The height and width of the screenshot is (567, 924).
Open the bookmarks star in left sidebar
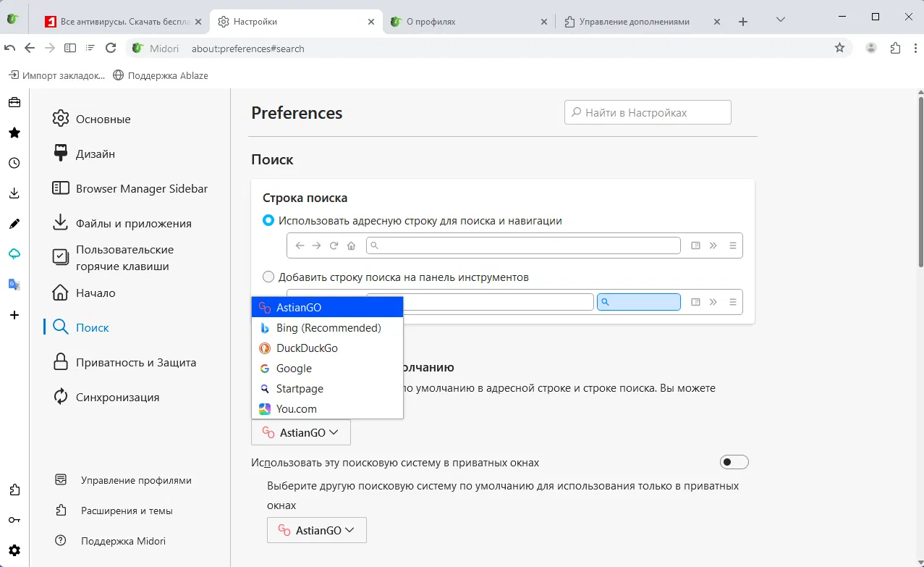click(x=14, y=133)
